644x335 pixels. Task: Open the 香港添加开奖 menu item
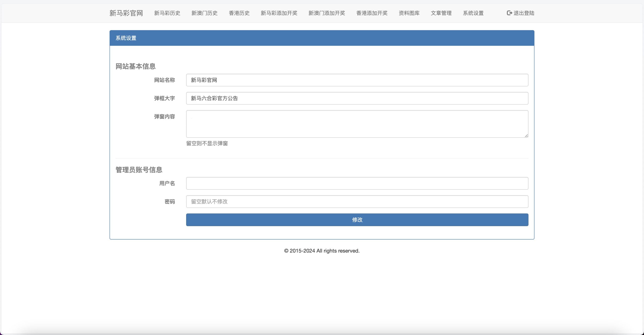[372, 13]
